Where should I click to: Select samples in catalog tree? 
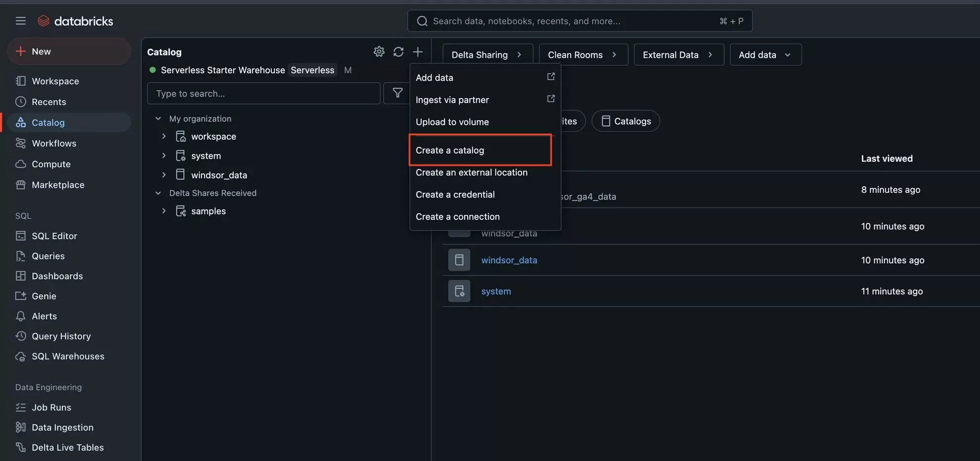tap(208, 211)
